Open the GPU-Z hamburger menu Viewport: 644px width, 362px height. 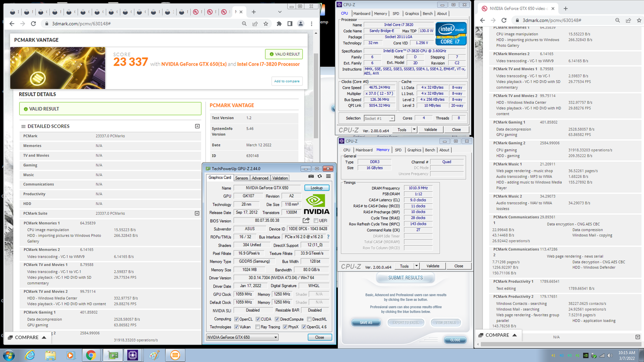tap(328, 176)
